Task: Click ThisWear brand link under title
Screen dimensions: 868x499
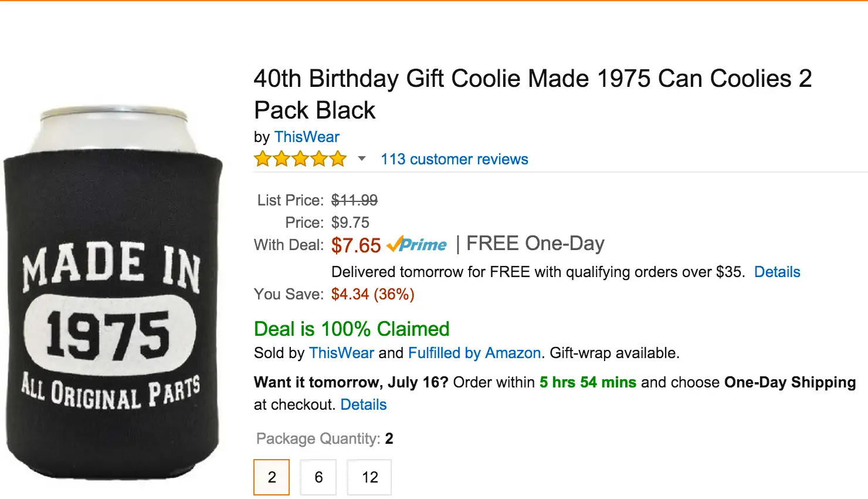Action: pyautogui.click(x=306, y=137)
